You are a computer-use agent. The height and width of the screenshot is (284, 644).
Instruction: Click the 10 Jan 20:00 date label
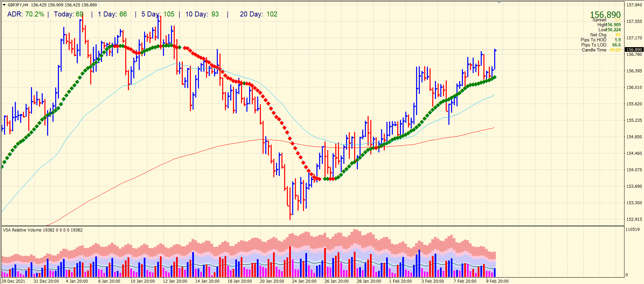(143, 281)
